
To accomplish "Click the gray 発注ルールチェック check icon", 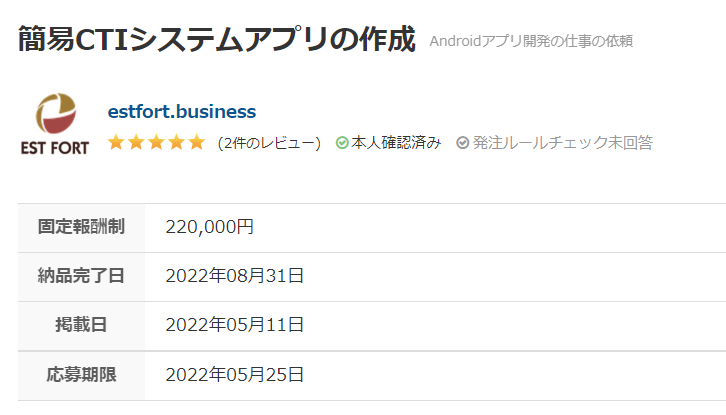I will tap(462, 143).
